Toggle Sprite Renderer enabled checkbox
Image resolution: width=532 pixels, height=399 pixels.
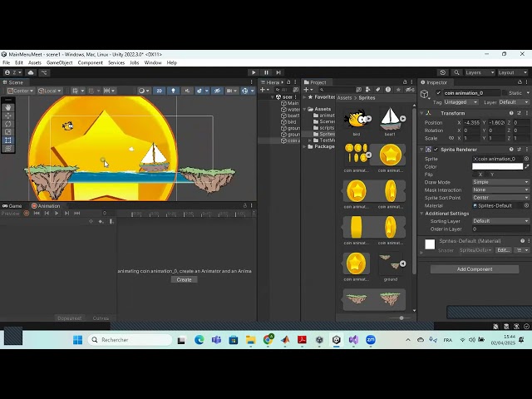coord(436,150)
